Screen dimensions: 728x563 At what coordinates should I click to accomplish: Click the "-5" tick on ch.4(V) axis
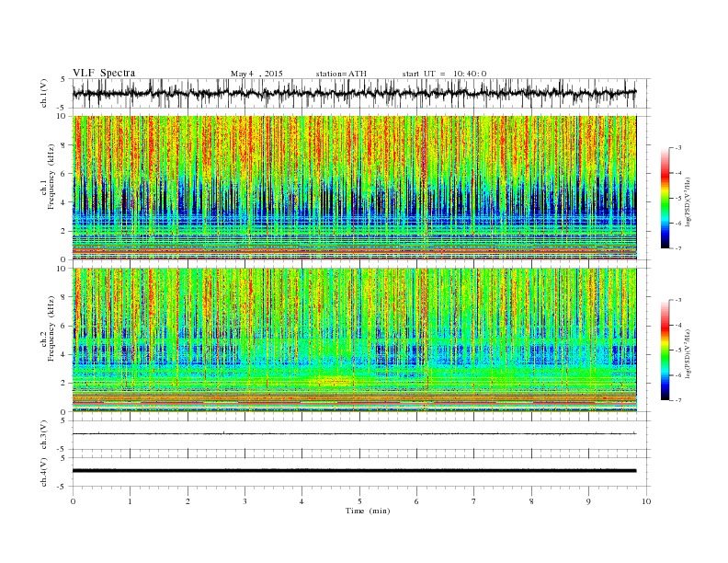63,487
